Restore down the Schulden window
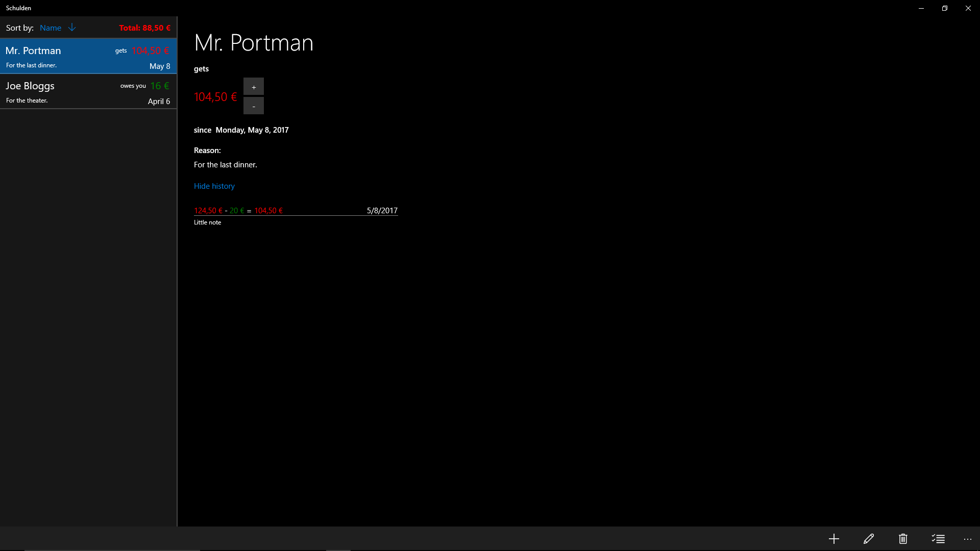The width and height of the screenshot is (980, 551). click(x=944, y=8)
